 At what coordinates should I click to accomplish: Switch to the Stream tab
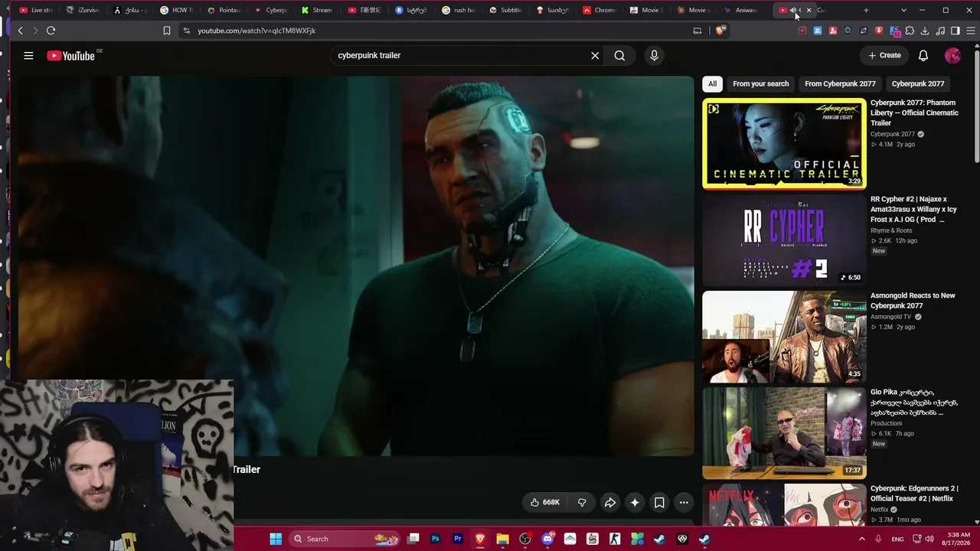[318, 10]
